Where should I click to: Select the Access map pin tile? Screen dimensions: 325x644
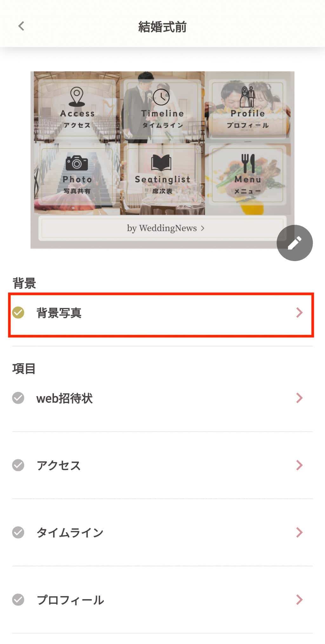pyautogui.click(x=77, y=108)
